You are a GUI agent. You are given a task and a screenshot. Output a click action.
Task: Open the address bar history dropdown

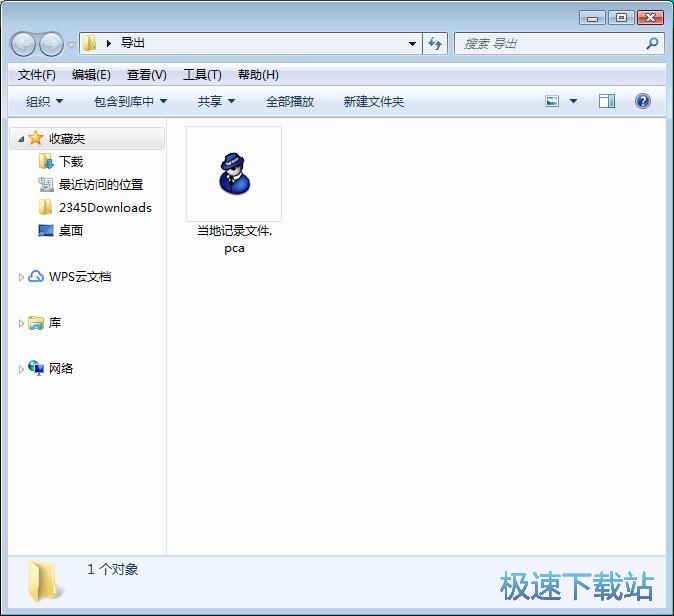pos(412,43)
